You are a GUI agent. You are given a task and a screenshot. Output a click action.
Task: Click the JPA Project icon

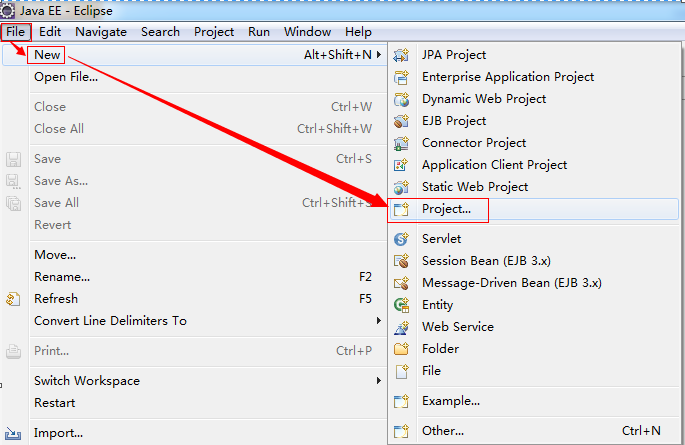coord(401,55)
